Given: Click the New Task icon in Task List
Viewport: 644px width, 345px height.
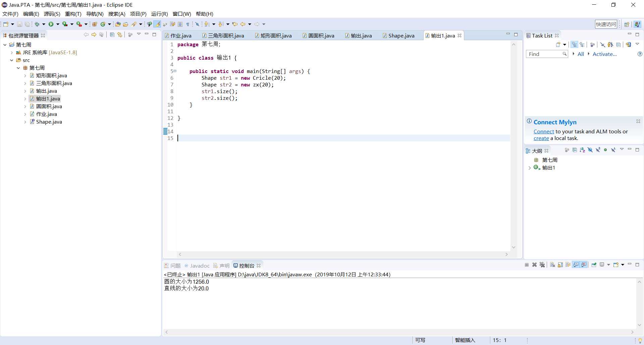Looking at the screenshot, I should tap(558, 45).
